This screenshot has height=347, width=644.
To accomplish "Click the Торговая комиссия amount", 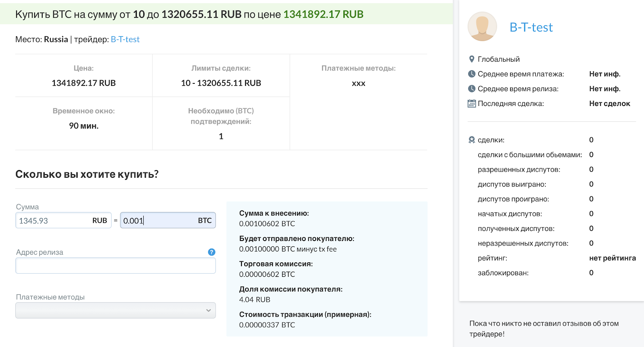I will pos(267,274).
